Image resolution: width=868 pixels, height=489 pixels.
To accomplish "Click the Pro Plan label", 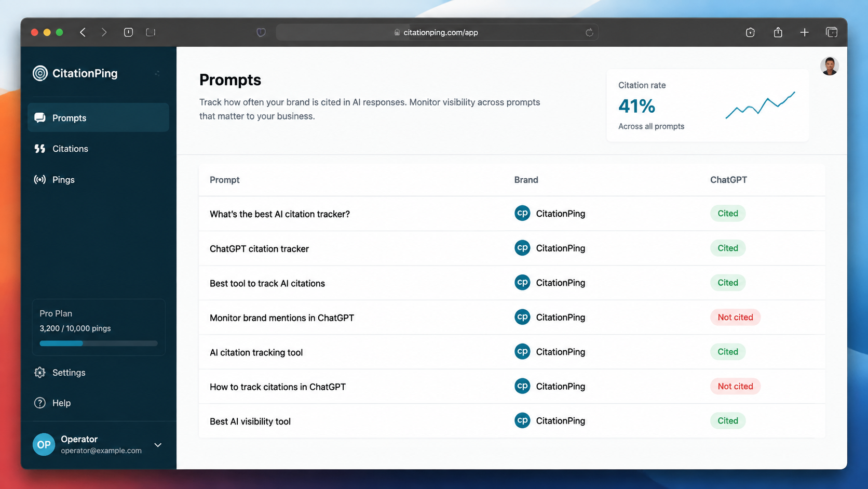I will pos(56,313).
